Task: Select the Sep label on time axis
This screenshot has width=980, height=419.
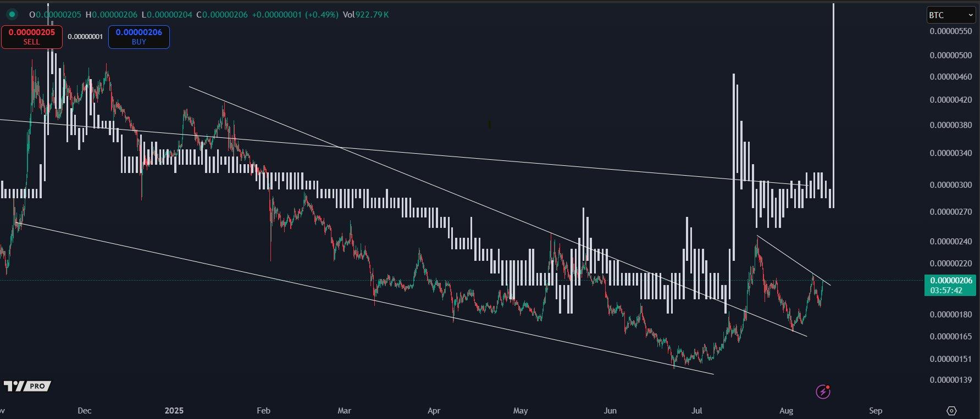Action: coord(876,411)
